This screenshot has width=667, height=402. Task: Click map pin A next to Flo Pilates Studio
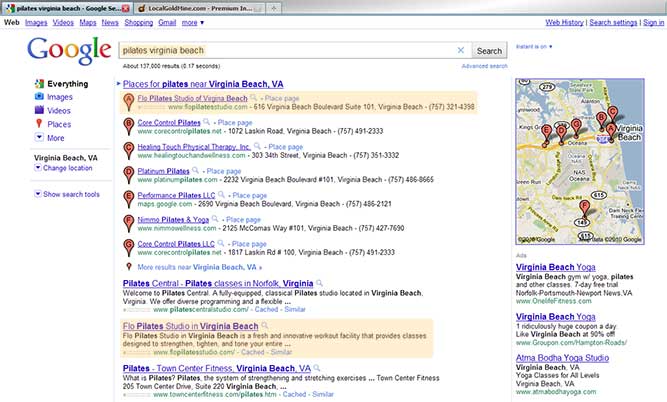[x=128, y=102]
